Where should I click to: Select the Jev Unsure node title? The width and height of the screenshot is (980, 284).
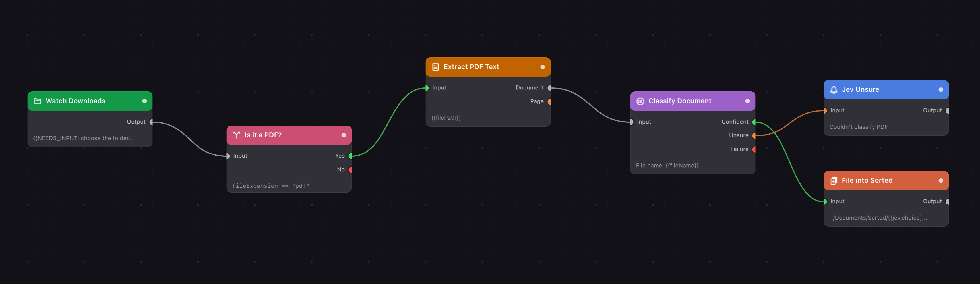pyautogui.click(x=860, y=90)
